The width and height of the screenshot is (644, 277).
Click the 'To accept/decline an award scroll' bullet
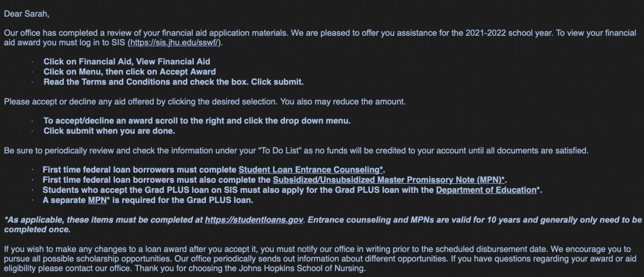point(197,121)
